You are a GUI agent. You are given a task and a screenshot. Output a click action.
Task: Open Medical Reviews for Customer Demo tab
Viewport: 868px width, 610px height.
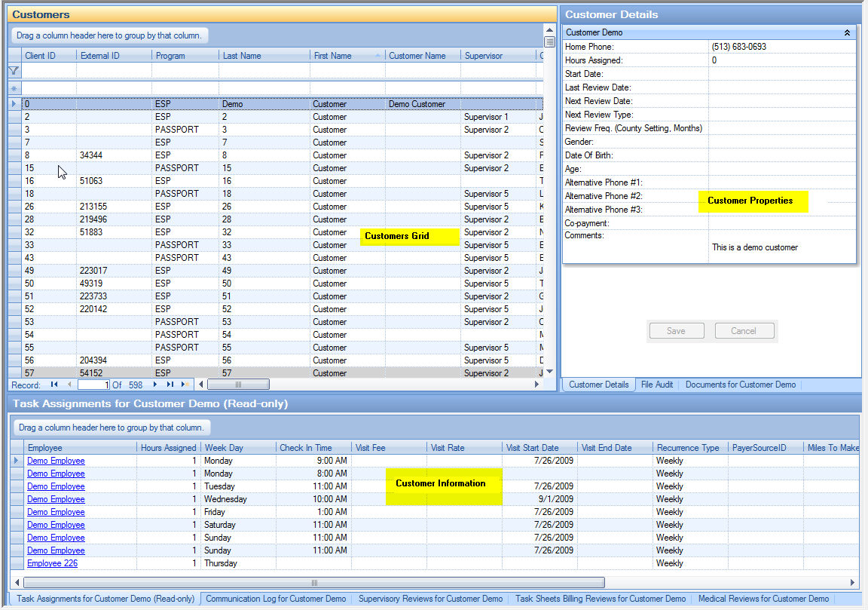coord(763,599)
